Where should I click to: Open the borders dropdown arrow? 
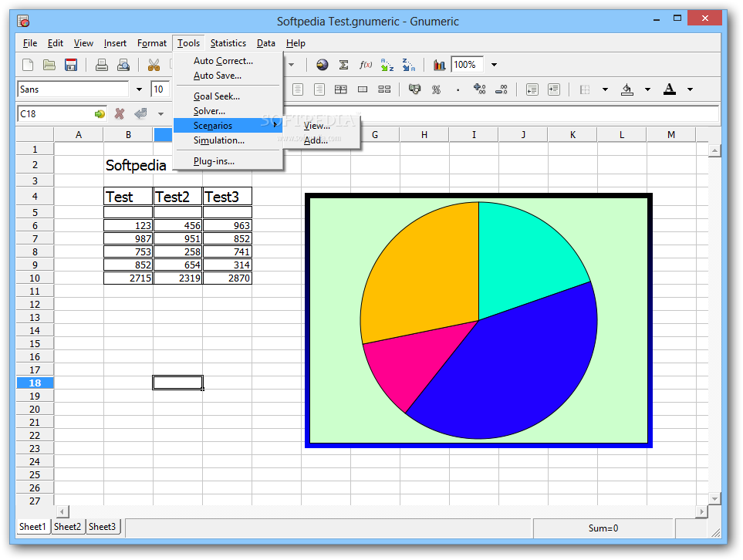pyautogui.click(x=605, y=89)
